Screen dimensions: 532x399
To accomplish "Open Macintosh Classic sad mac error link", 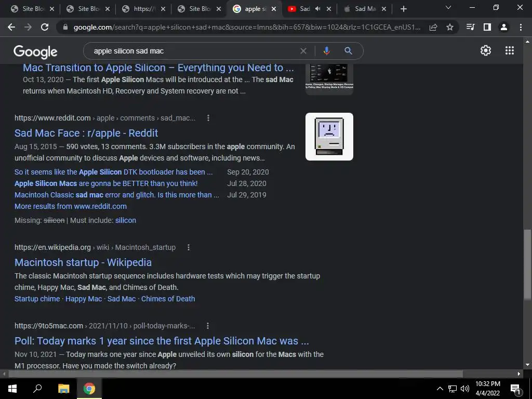I will [117, 195].
